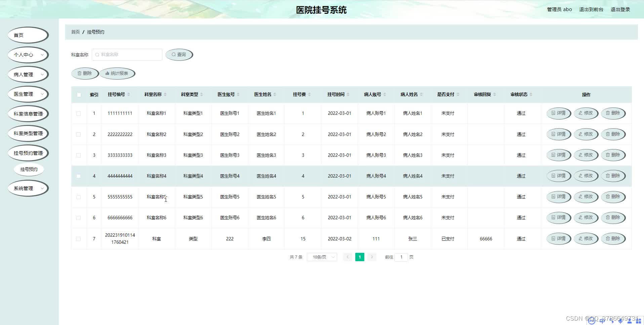The height and width of the screenshot is (325, 644).
Task: Sort by 审核状态 column arrows
Action: tap(531, 95)
